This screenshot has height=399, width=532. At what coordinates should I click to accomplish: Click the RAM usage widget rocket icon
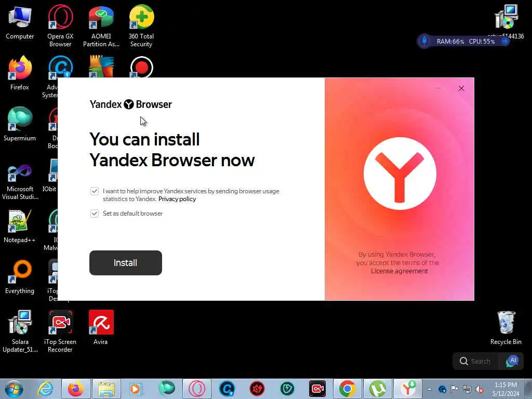[x=424, y=42]
